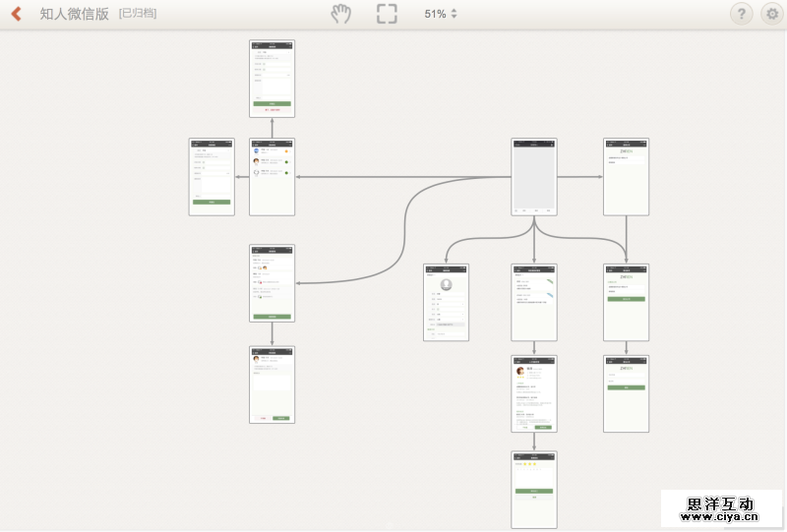The width and height of the screenshot is (787, 532).
Task: Open the top-right logo screen thumbnail
Action: [626, 177]
